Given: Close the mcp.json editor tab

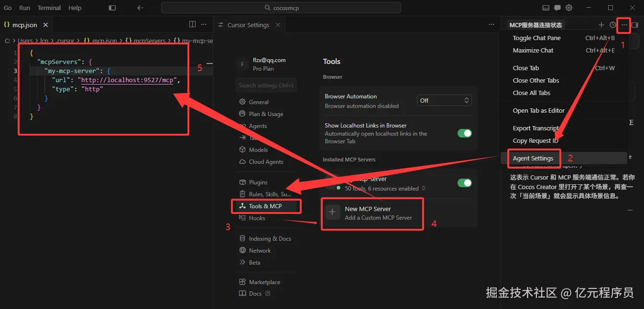Looking at the screenshot, I should (46, 25).
